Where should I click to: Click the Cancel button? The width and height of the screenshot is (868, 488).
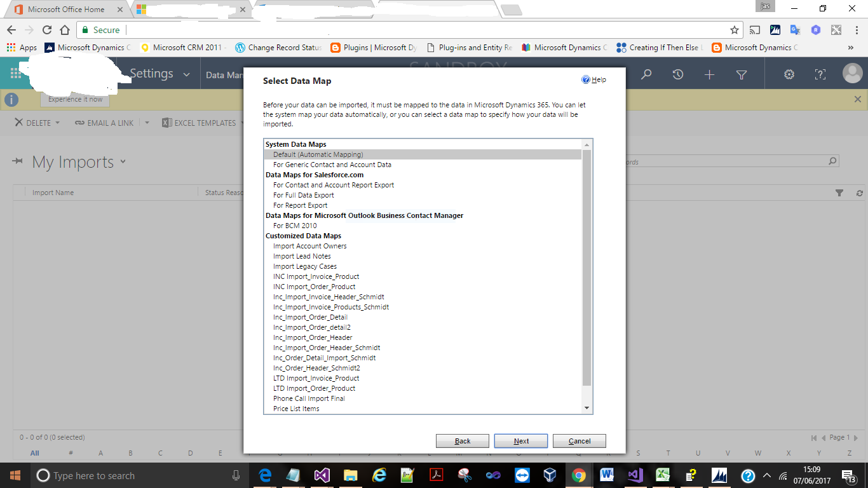[x=580, y=441]
